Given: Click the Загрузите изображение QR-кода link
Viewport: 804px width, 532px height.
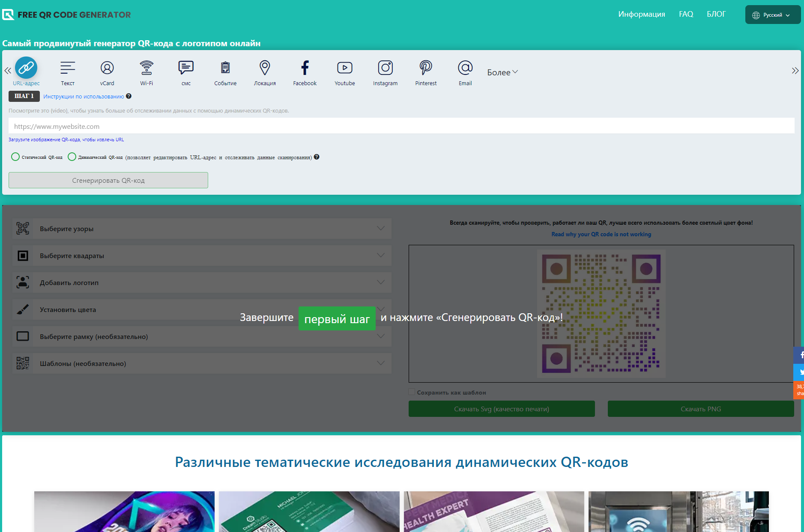Looking at the screenshot, I should (x=66, y=140).
